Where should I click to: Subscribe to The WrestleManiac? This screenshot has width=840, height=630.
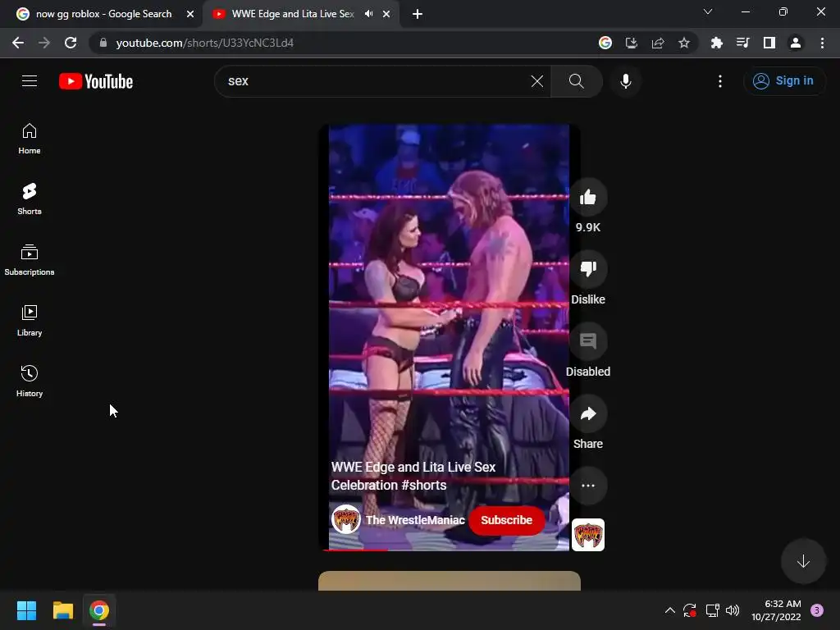(506, 520)
